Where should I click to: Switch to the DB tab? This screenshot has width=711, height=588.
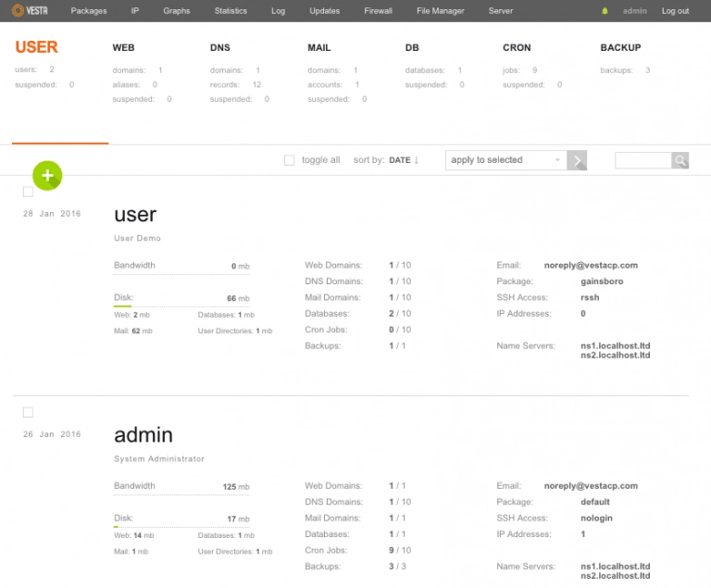tap(412, 47)
